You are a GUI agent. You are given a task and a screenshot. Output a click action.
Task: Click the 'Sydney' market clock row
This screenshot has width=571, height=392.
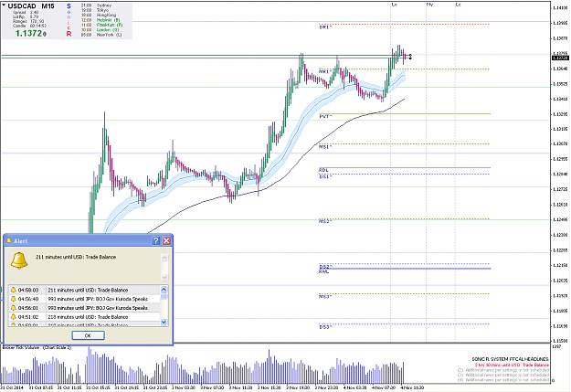coord(96,5)
